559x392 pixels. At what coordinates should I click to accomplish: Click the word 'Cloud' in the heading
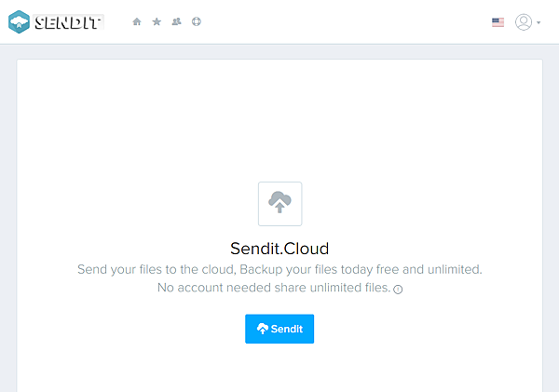[308, 249]
